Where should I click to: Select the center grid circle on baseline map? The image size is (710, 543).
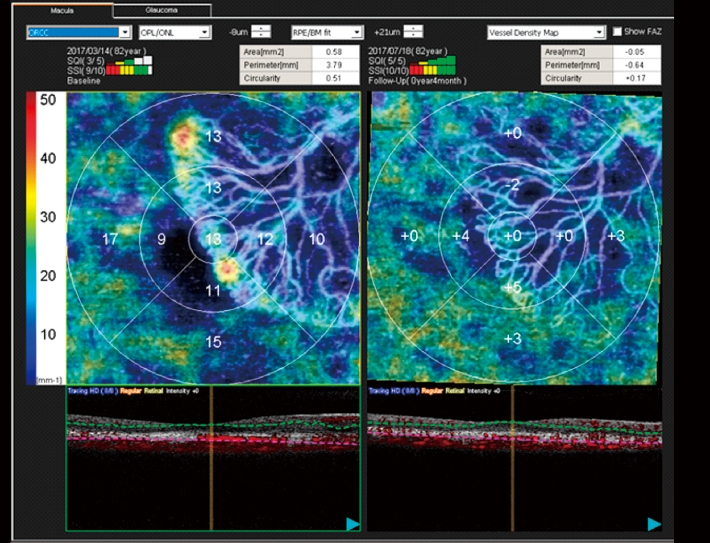212,238
